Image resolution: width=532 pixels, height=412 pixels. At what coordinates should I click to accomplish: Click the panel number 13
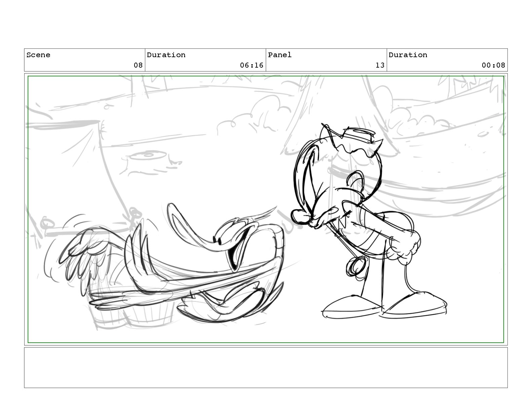pos(380,65)
